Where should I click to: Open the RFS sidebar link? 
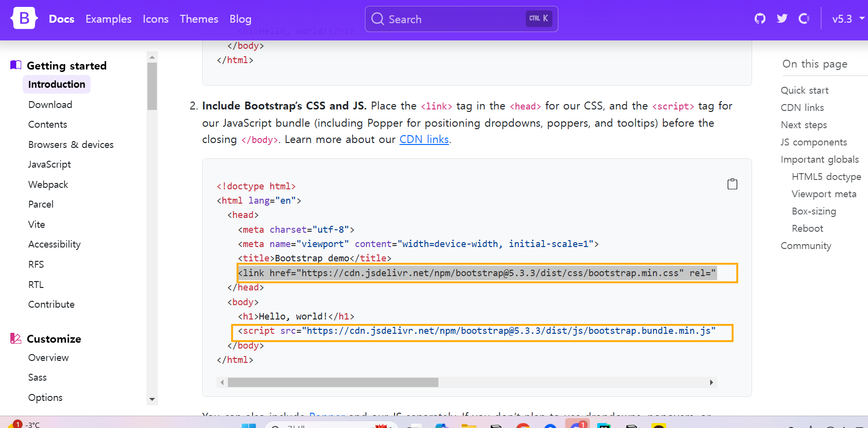pos(36,264)
